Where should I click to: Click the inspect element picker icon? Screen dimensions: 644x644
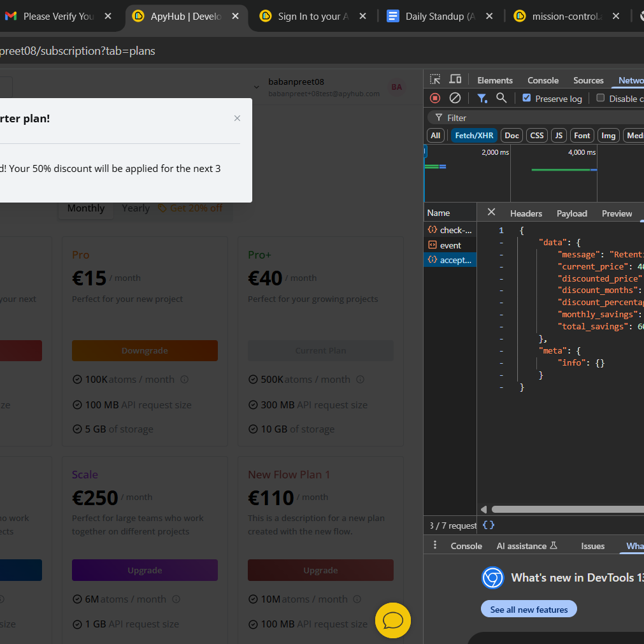pos(435,80)
